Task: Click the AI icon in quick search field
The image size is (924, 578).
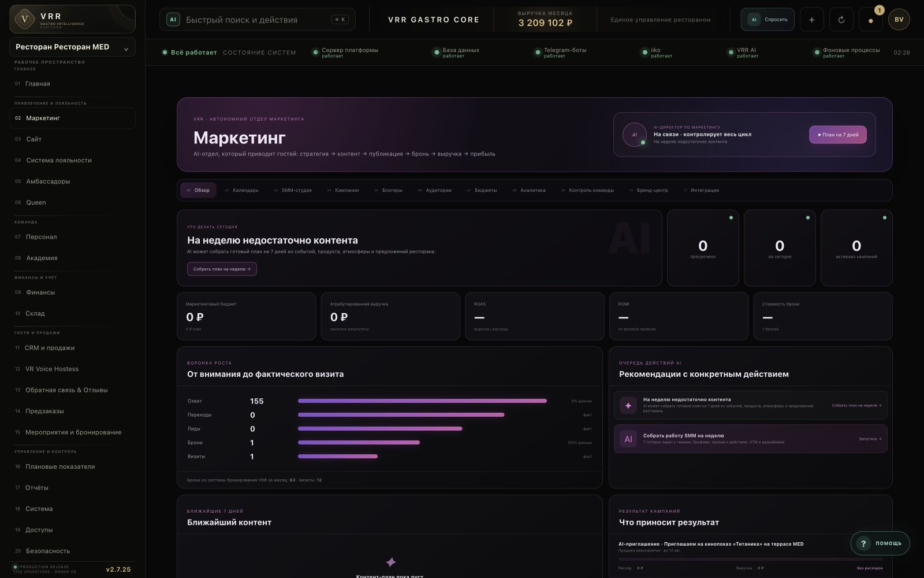Action: pos(173,20)
